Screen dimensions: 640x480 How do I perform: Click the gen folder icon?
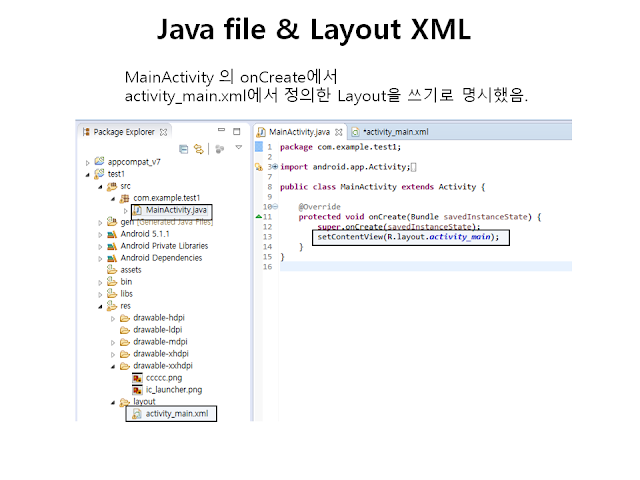(x=112, y=222)
